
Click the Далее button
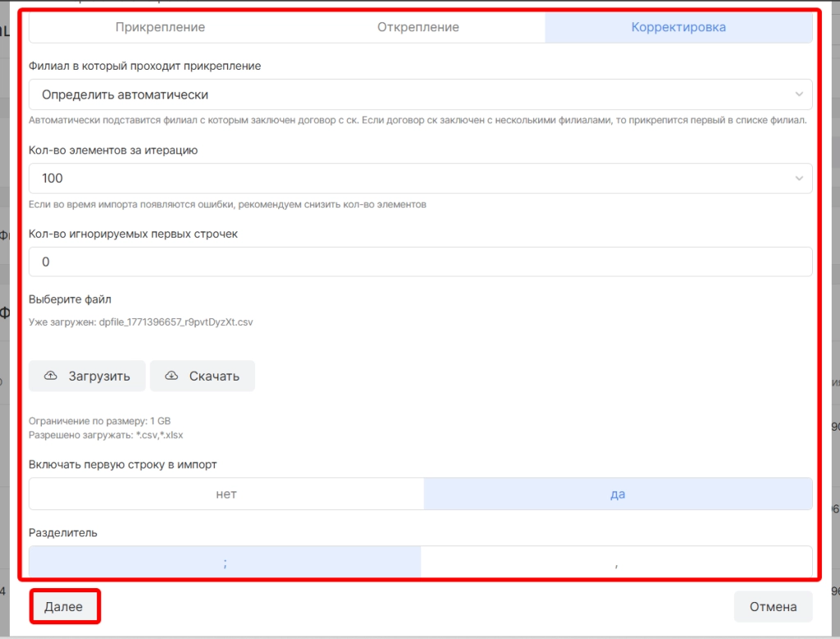pos(64,607)
